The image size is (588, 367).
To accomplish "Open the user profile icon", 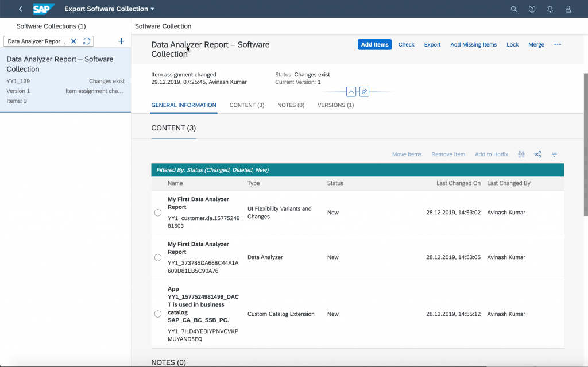I will [x=568, y=9].
